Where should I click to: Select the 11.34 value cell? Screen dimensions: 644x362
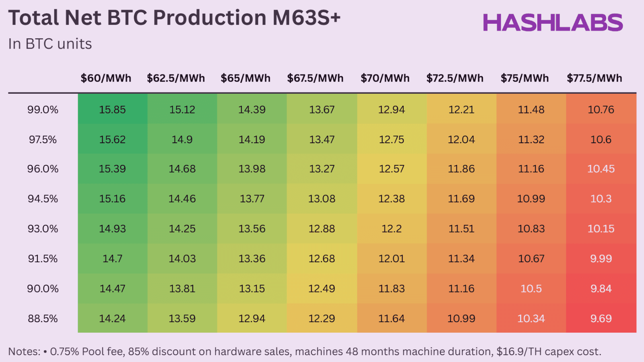[x=461, y=259]
